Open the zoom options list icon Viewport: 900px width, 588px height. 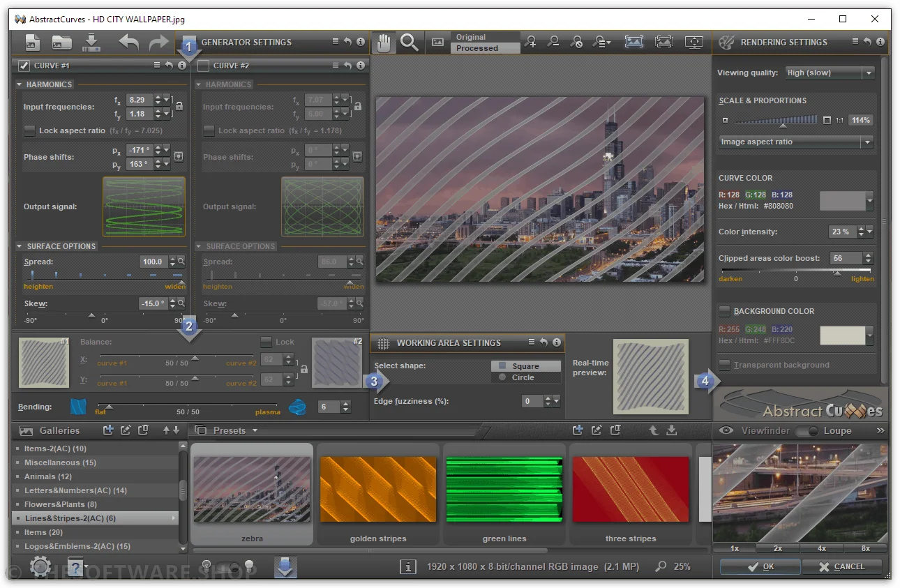coord(601,42)
